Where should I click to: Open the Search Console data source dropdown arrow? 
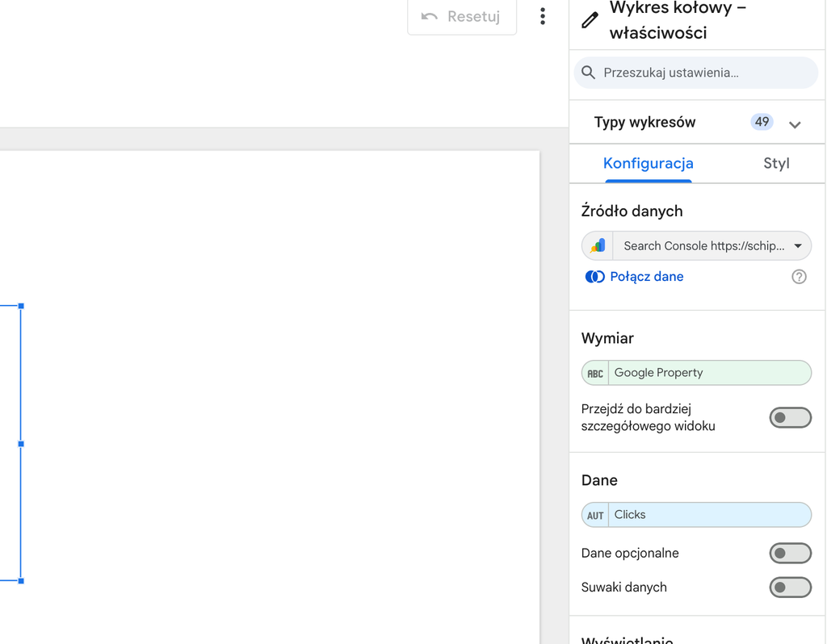pyautogui.click(x=797, y=246)
